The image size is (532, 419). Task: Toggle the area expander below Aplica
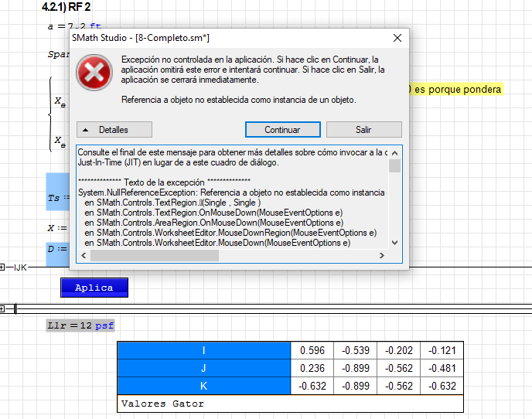click(x=3, y=309)
